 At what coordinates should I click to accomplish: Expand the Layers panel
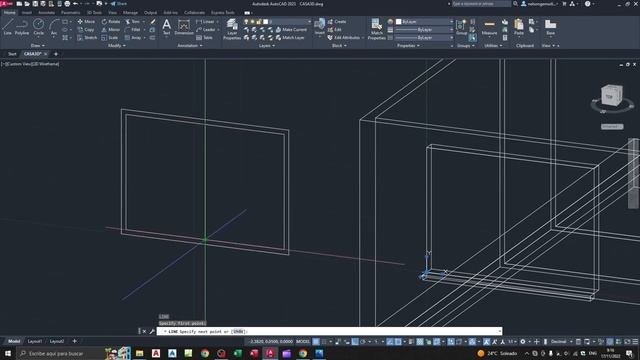[267, 46]
